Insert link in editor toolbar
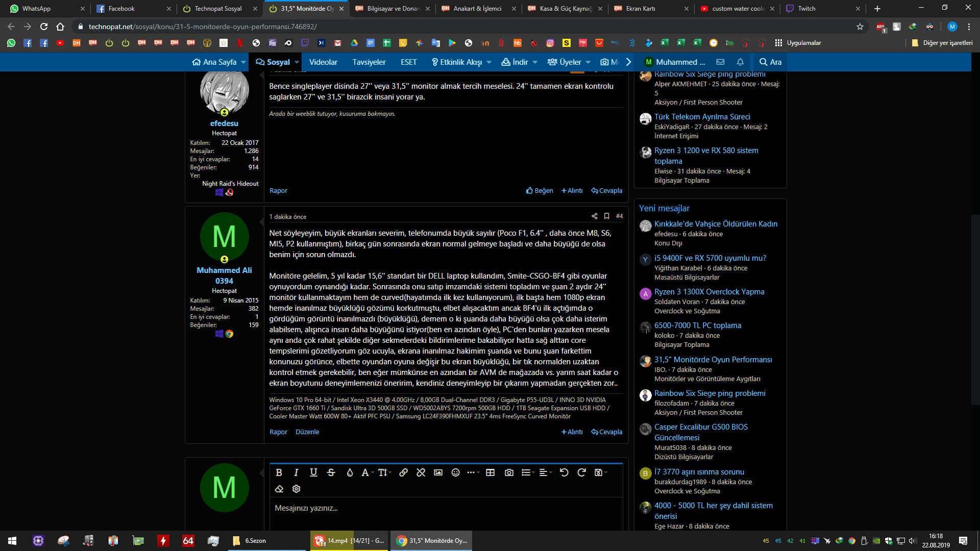This screenshot has width=980, height=551. (x=403, y=472)
